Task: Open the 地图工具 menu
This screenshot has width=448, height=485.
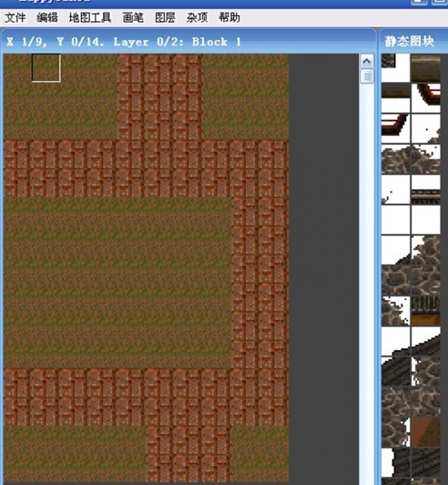Action: pos(90,18)
